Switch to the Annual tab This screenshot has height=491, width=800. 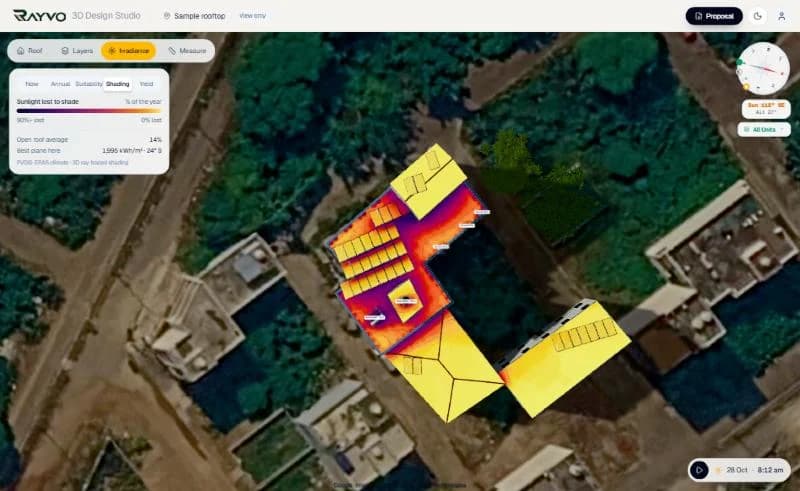(x=60, y=84)
